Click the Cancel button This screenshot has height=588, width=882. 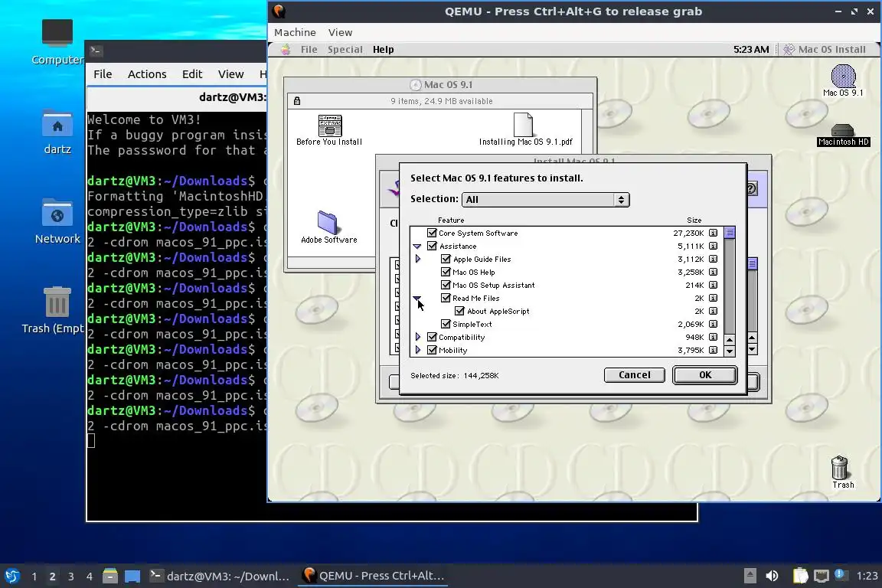[x=634, y=374]
